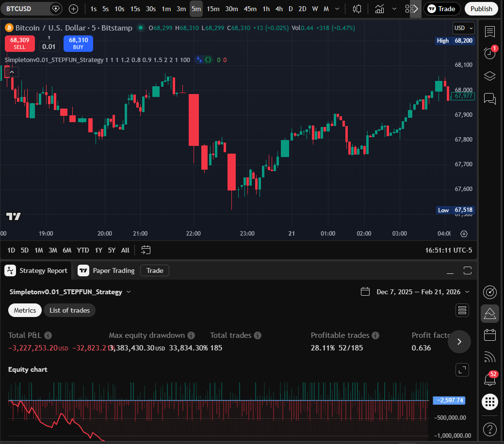Maximize the bottom panel icon
The width and height of the screenshot is (504, 444).
point(468,270)
